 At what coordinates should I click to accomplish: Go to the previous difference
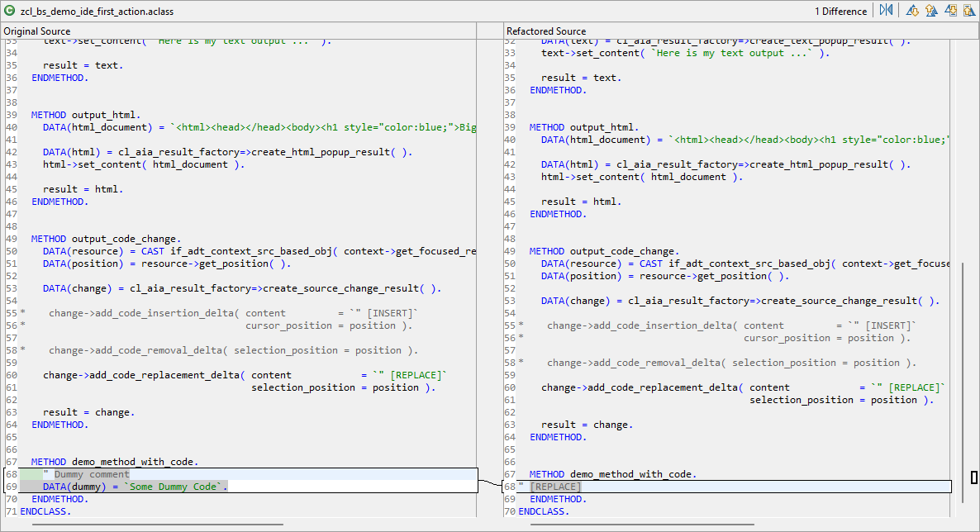coord(930,11)
